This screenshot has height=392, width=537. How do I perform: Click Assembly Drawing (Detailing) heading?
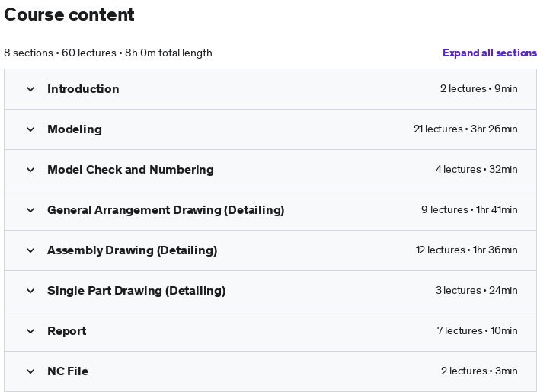tap(133, 250)
